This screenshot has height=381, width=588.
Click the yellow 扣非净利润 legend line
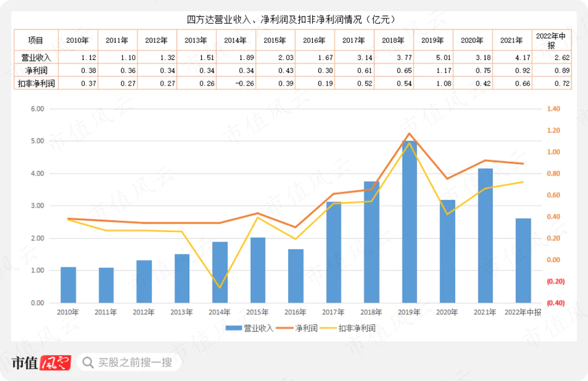click(x=328, y=328)
